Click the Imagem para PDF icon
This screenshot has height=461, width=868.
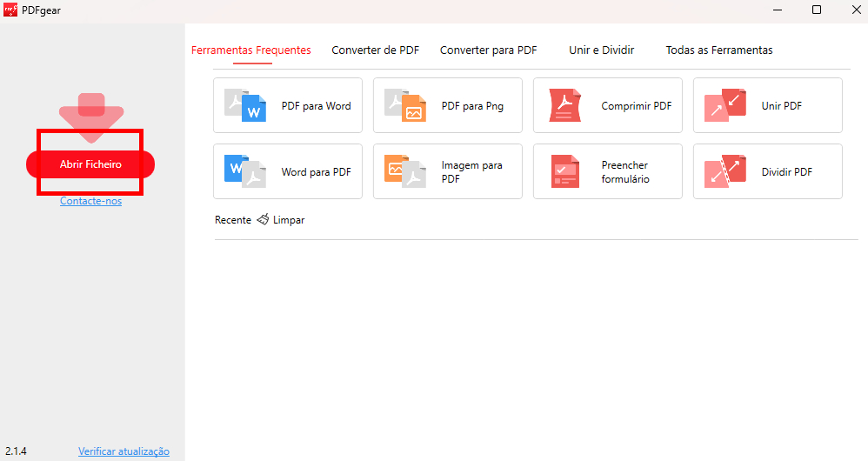(x=405, y=171)
